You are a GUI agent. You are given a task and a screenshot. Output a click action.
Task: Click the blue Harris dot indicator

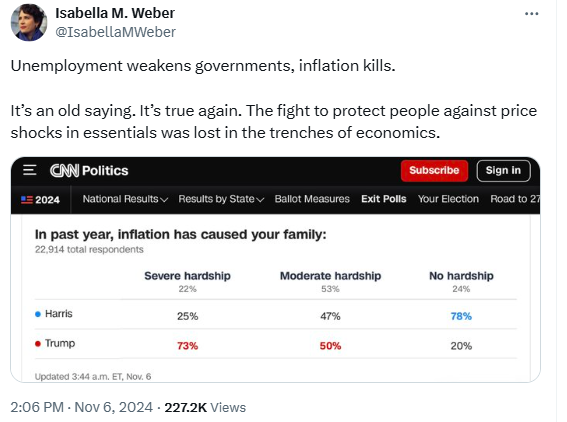[38, 314]
